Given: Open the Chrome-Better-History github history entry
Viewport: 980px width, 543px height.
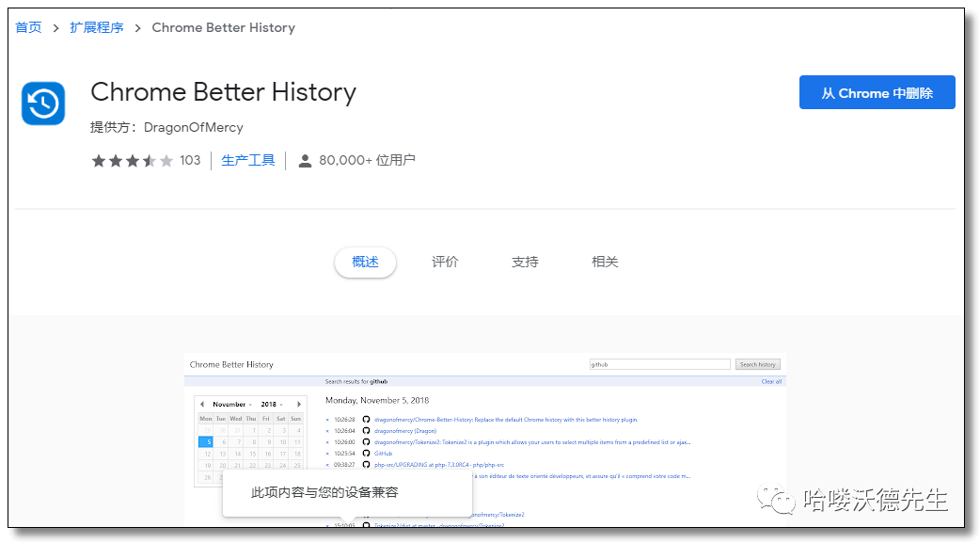Looking at the screenshot, I should click(506, 420).
